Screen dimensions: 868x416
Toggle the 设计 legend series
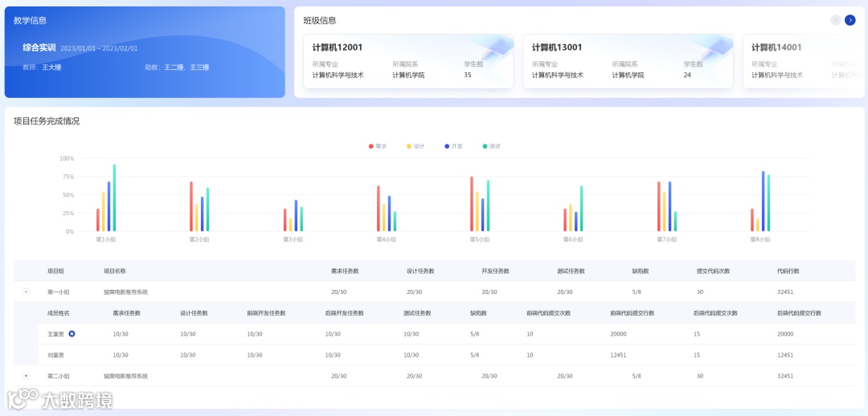416,146
